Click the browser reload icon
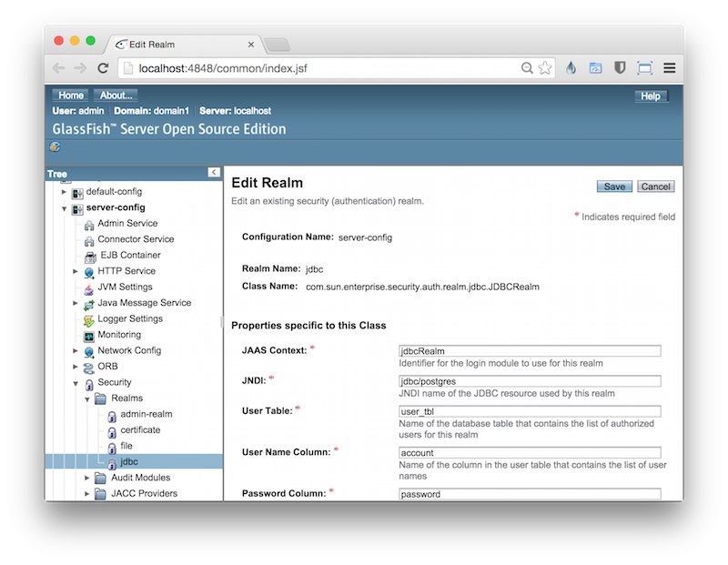 pyautogui.click(x=104, y=67)
